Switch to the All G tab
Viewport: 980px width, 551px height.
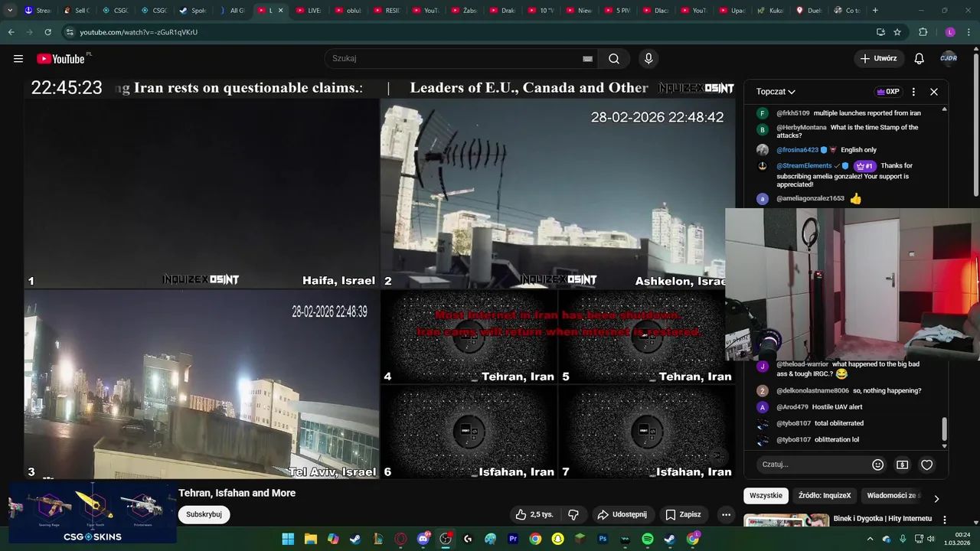(232, 11)
